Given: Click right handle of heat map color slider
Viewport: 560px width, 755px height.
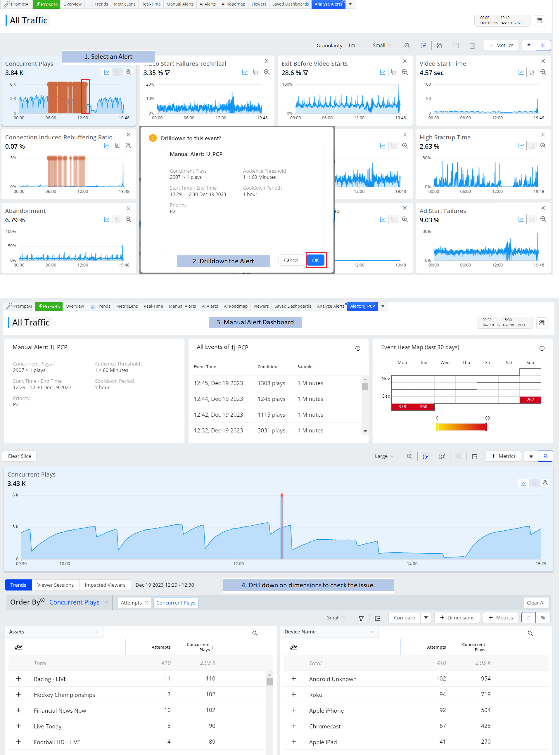Looking at the screenshot, I should coord(486,427).
